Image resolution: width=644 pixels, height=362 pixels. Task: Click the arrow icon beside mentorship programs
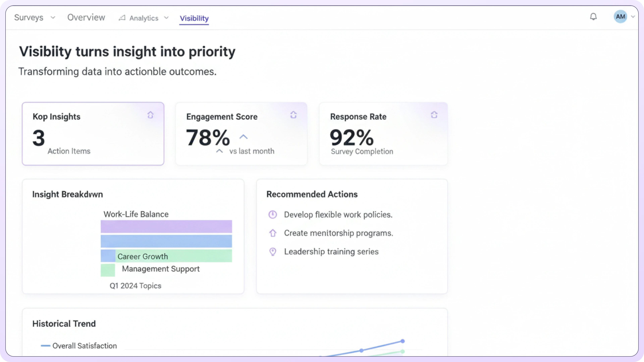[x=273, y=233]
